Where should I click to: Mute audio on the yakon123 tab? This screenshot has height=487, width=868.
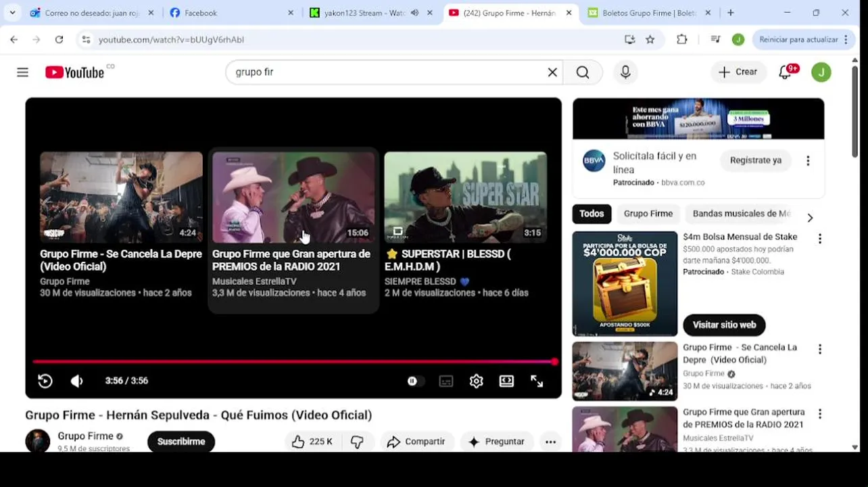[414, 13]
